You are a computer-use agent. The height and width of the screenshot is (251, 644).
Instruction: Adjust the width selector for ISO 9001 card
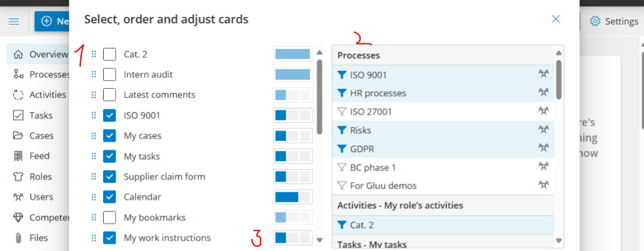click(293, 116)
